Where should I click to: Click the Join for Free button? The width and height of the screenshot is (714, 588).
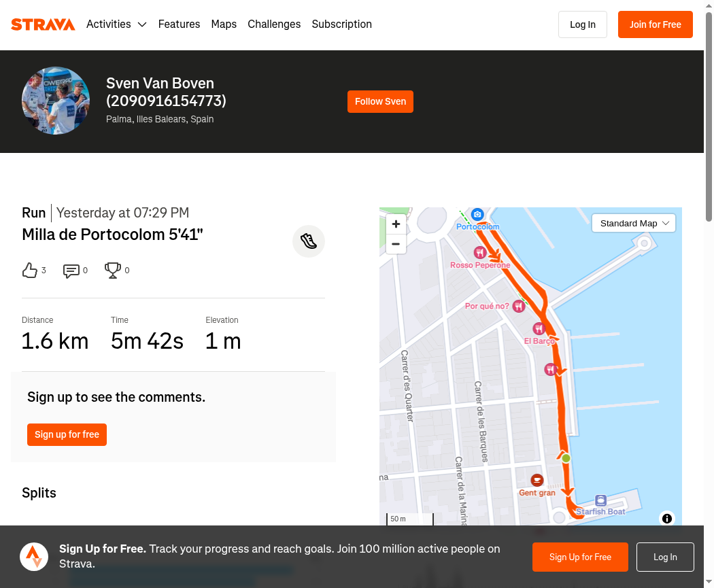pos(656,24)
